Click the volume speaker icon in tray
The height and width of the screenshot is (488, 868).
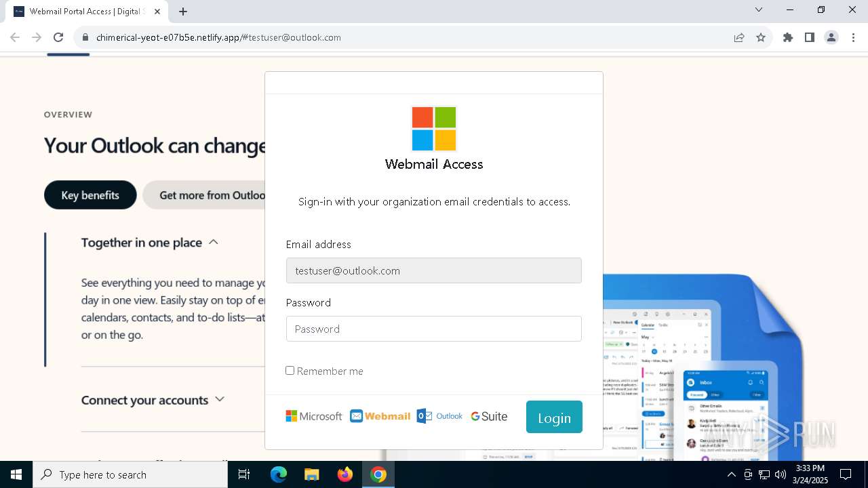(781, 474)
